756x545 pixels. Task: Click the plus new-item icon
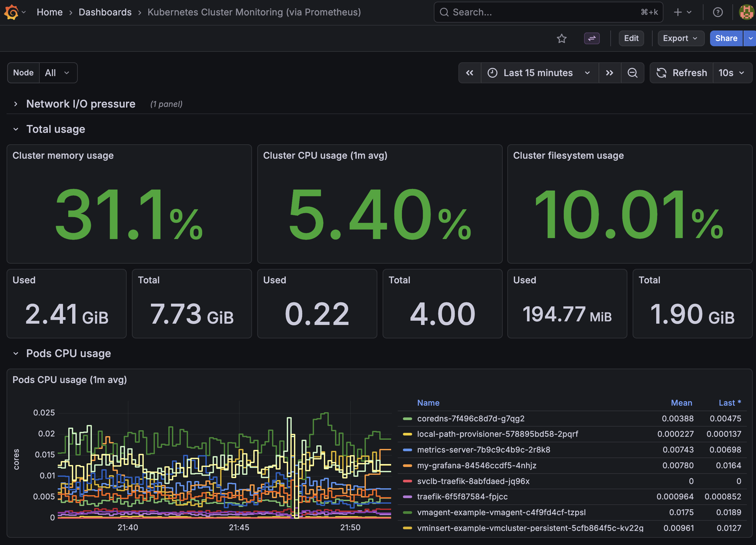coord(678,12)
